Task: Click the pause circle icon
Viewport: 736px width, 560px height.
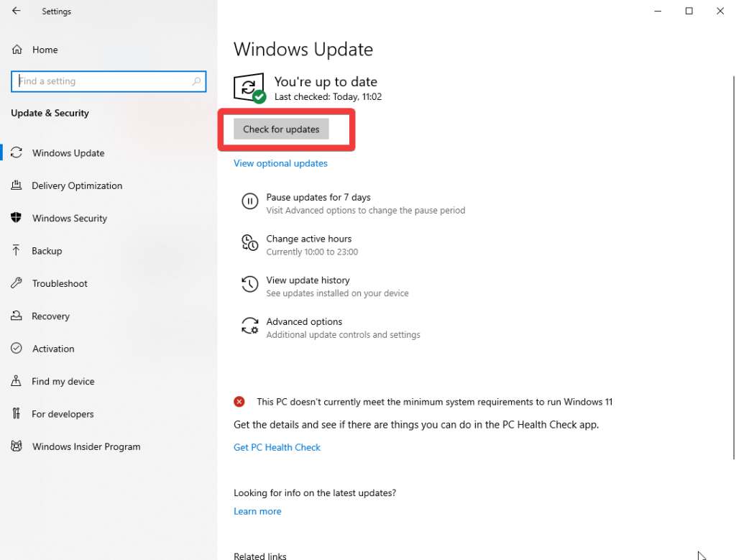Action: pos(249,201)
